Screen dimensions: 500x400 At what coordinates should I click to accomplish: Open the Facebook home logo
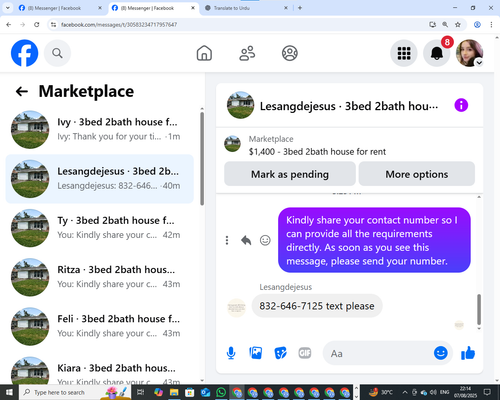click(x=24, y=53)
